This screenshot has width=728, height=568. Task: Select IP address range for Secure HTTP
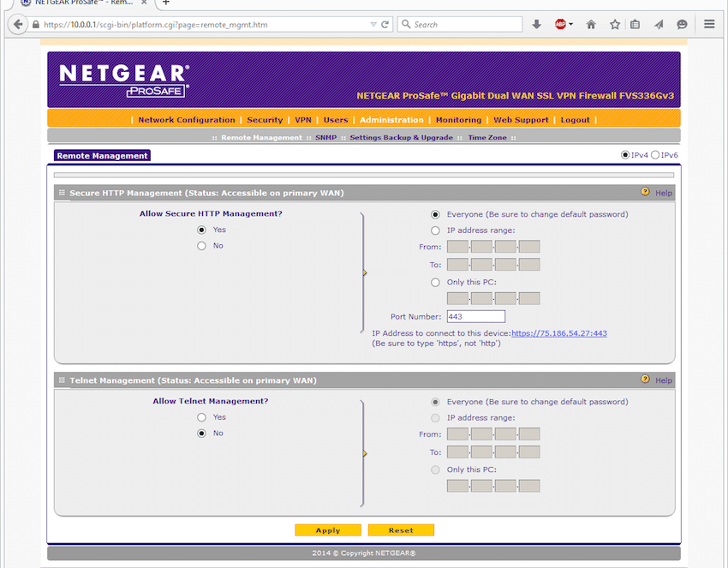[435, 230]
